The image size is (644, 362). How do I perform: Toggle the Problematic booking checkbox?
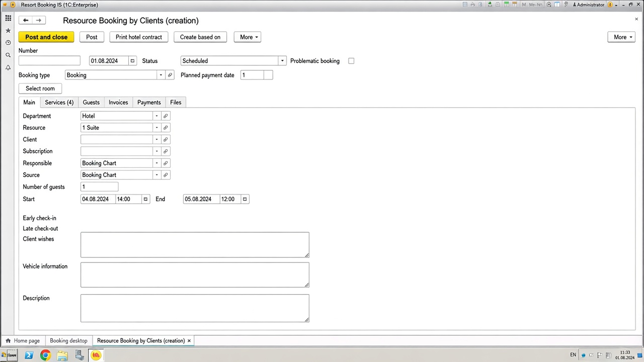click(x=351, y=61)
